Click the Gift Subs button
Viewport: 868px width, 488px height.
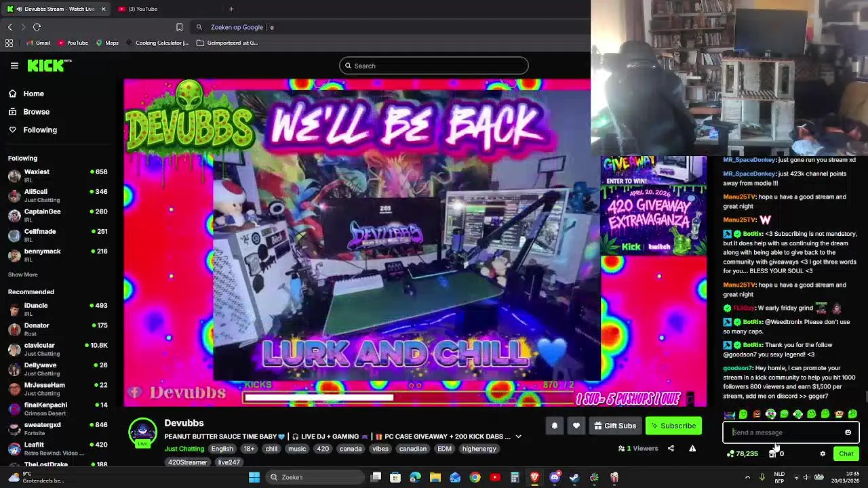615,426
